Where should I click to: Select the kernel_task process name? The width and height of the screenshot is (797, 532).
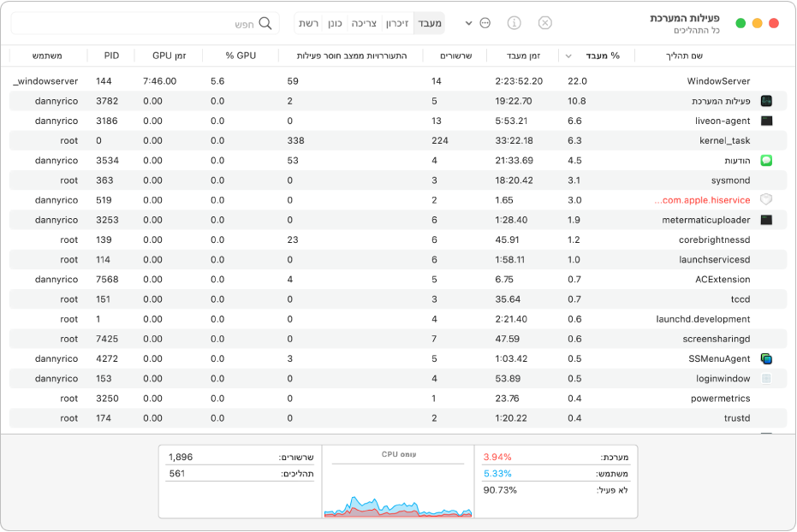724,140
